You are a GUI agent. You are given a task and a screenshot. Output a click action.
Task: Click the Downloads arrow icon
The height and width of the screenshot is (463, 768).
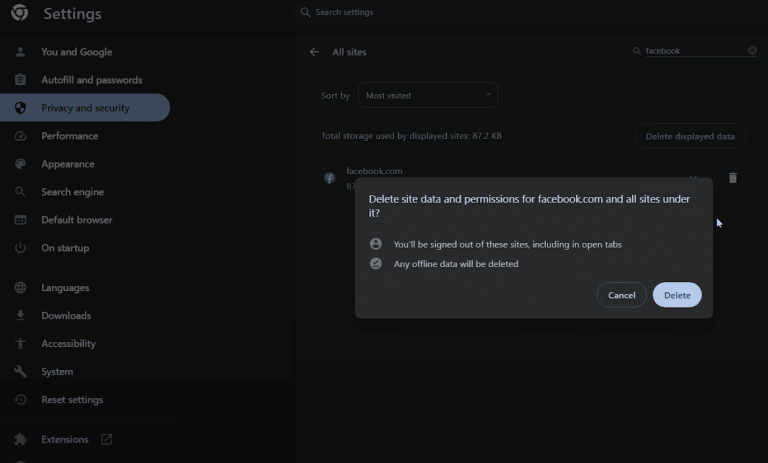click(20, 316)
